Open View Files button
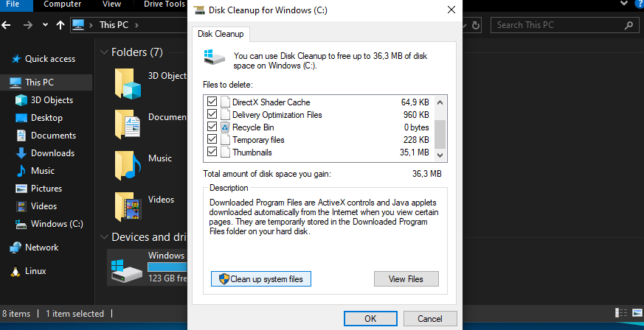 pos(406,278)
